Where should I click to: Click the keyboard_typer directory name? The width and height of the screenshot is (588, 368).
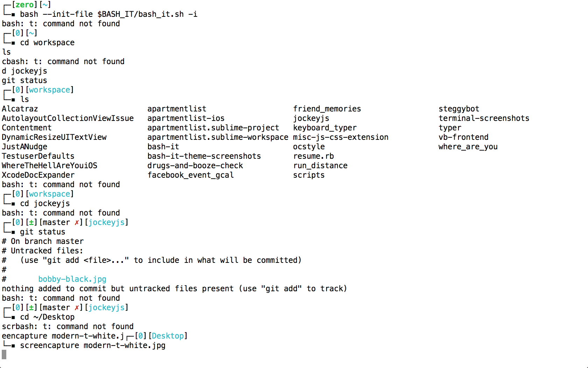coord(325,128)
